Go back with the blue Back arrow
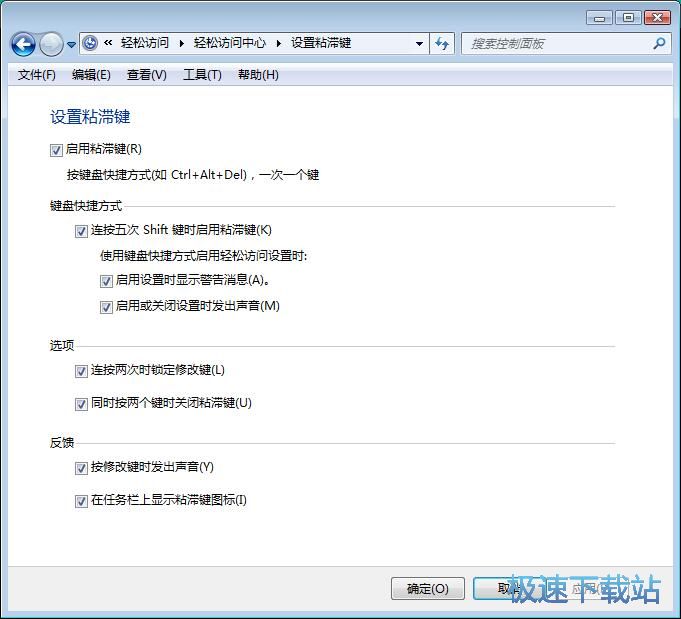 tap(23, 44)
